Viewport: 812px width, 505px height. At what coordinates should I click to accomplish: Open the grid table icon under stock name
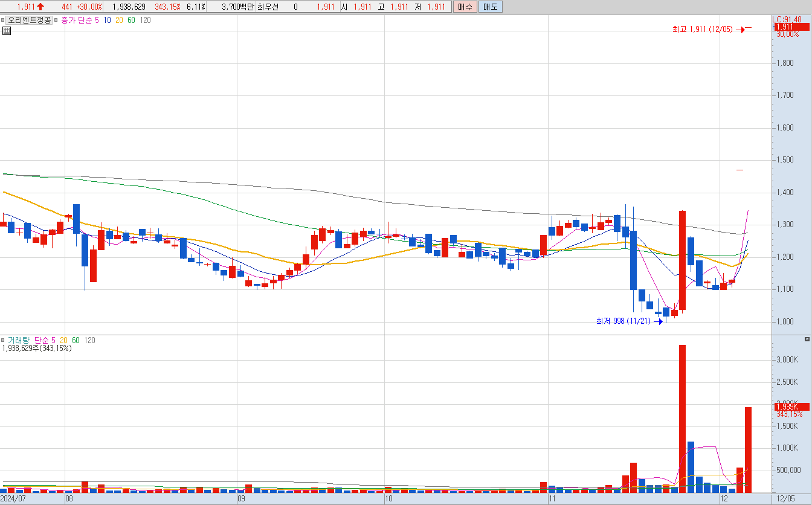(x=6, y=31)
